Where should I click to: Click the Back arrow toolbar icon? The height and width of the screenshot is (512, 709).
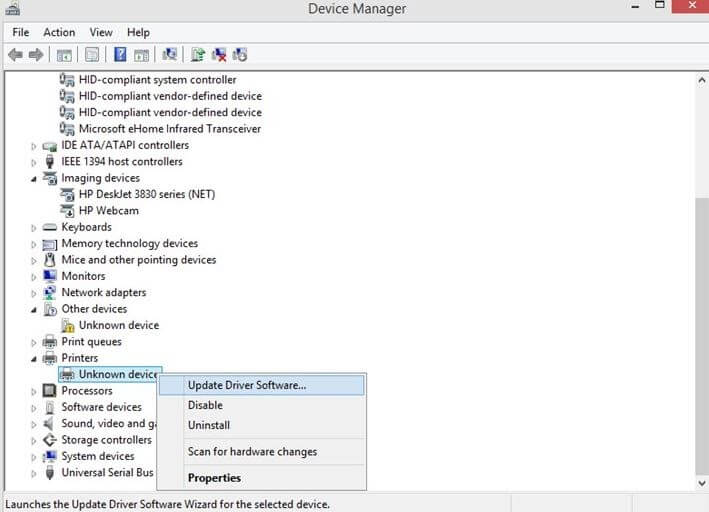(15, 55)
